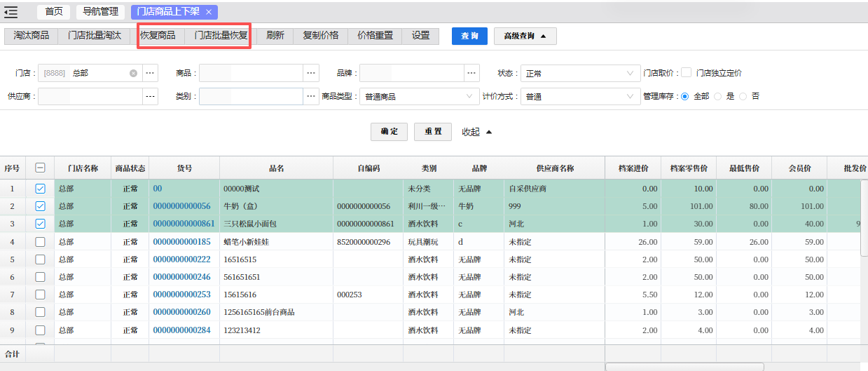Screen dimensions: 868x371
Task: Select the 门店商品上下架 tab
Action: 169,12
